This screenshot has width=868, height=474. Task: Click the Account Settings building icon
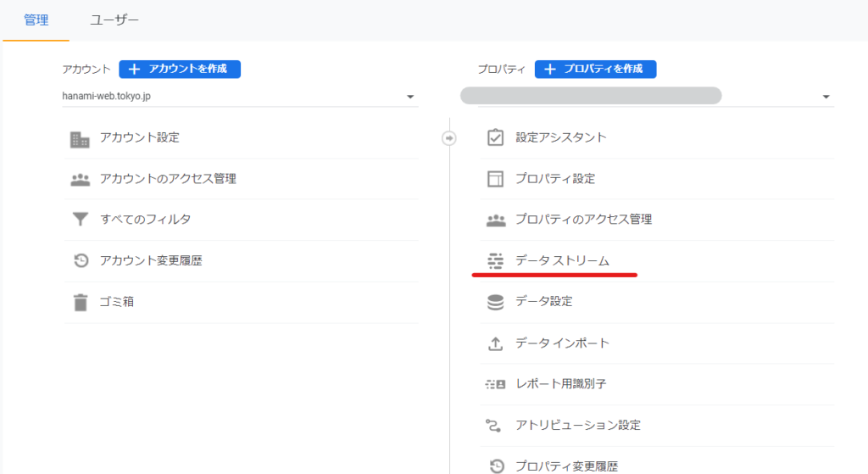tap(80, 138)
